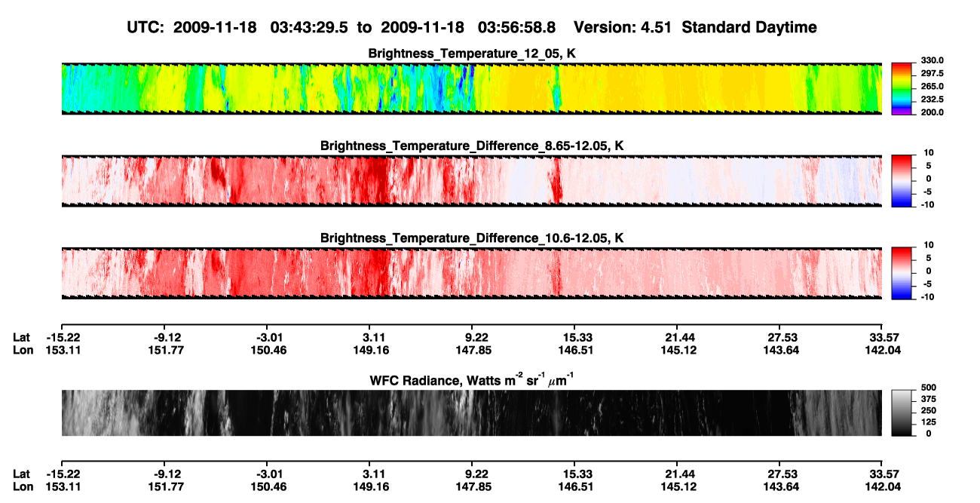Click the Brightness_Temperature_12_05, K panel title
The width and height of the screenshot is (980, 503).
[x=472, y=54]
